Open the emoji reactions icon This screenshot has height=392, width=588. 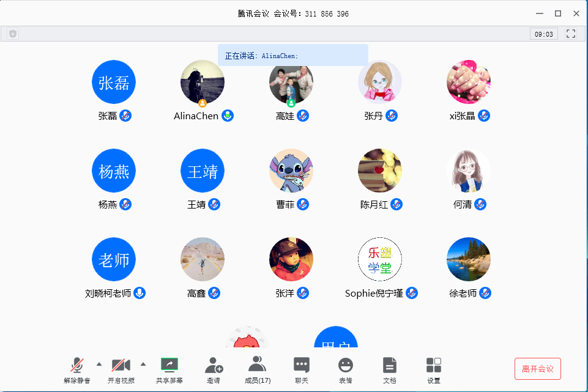346,365
